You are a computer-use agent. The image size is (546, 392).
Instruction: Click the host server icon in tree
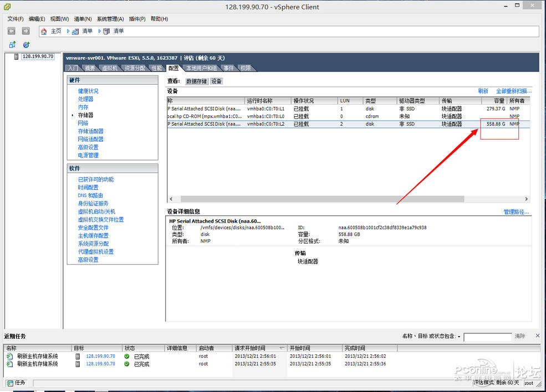16,56
